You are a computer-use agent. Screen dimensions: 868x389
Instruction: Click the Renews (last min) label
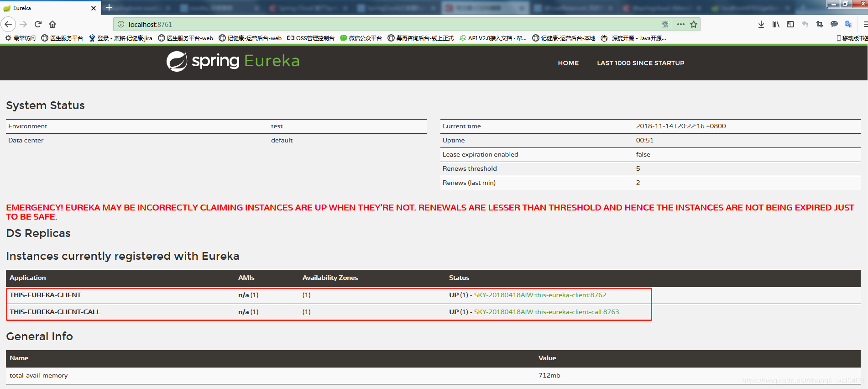click(x=469, y=183)
